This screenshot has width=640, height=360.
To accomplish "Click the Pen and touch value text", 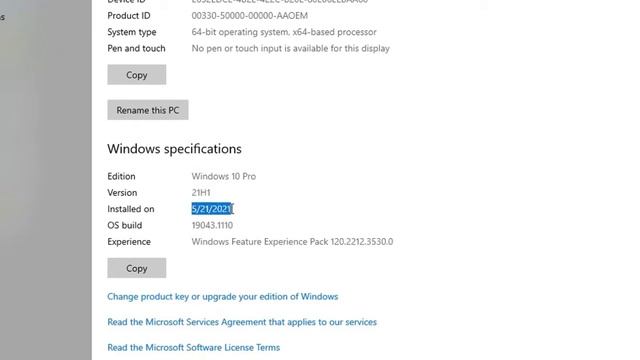I will point(291,48).
